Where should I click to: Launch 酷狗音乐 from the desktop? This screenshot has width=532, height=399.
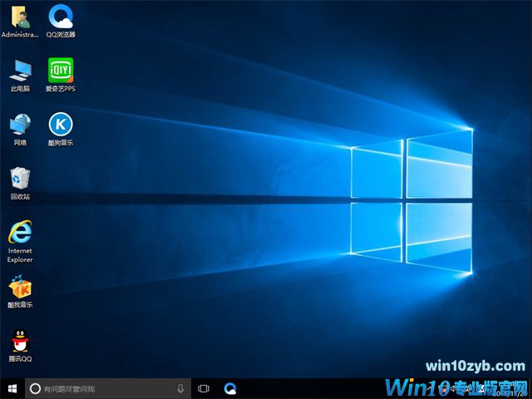61,129
